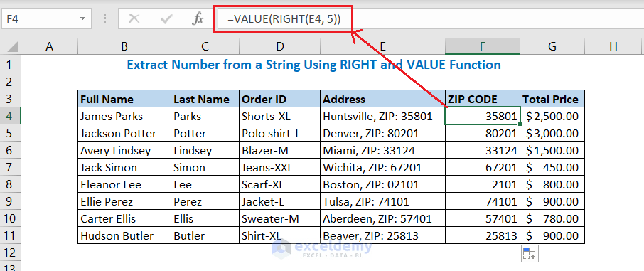Select address cell Beaver, ZIP: 25813

[x=383, y=235]
